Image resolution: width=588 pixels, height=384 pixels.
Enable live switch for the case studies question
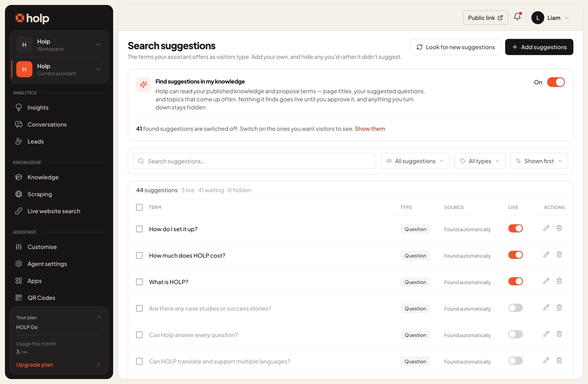point(515,308)
